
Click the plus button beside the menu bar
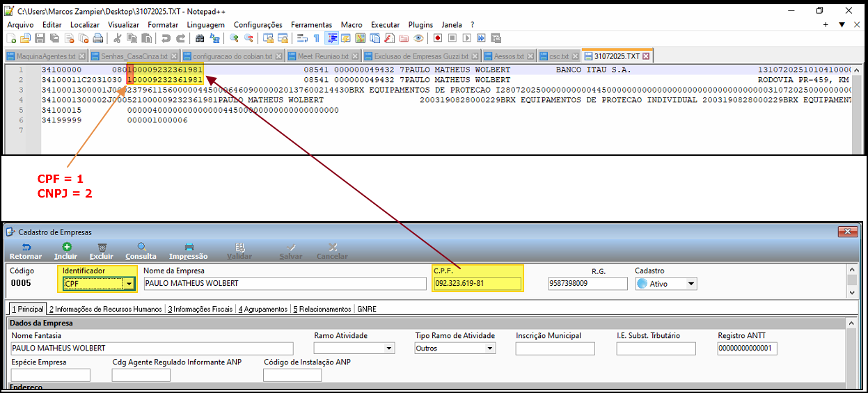coord(826,24)
